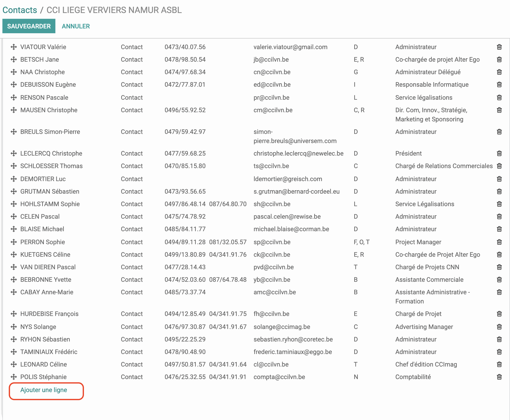Click the Président job title
The height and width of the screenshot is (420, 510).
click(408, 153)
